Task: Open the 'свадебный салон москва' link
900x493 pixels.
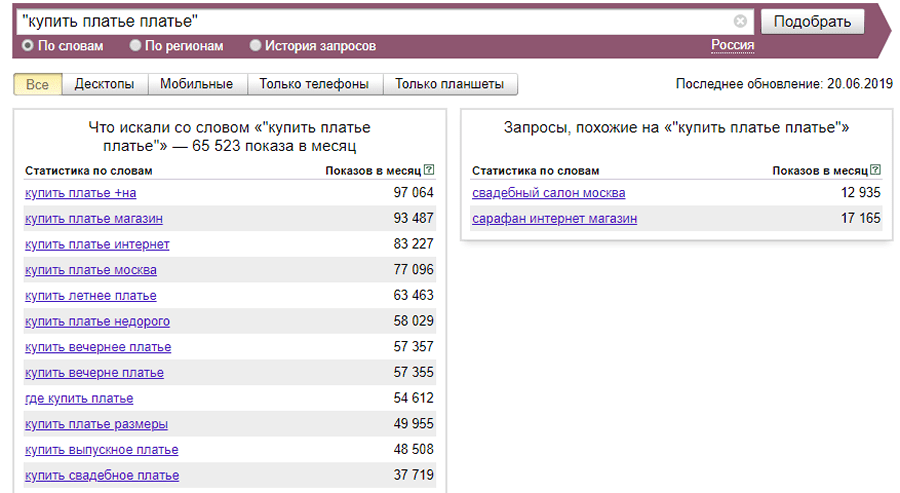Action: pos(549,193)
